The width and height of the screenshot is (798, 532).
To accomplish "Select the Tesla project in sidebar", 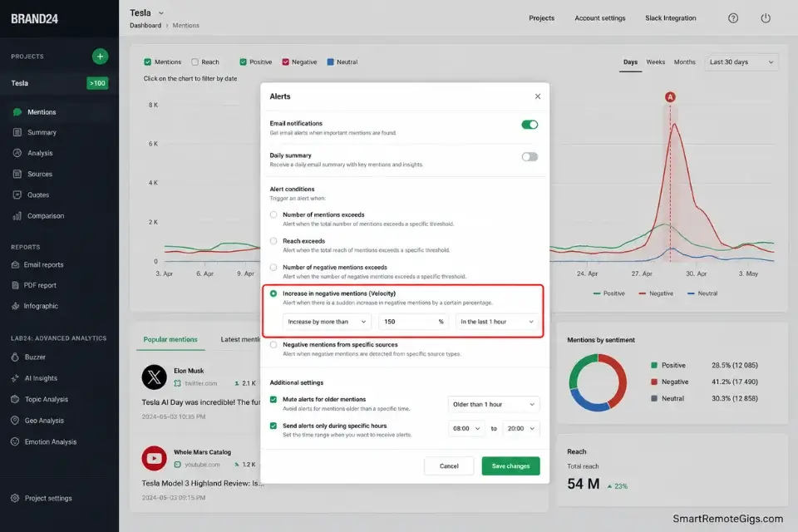I will pos(59,83).
